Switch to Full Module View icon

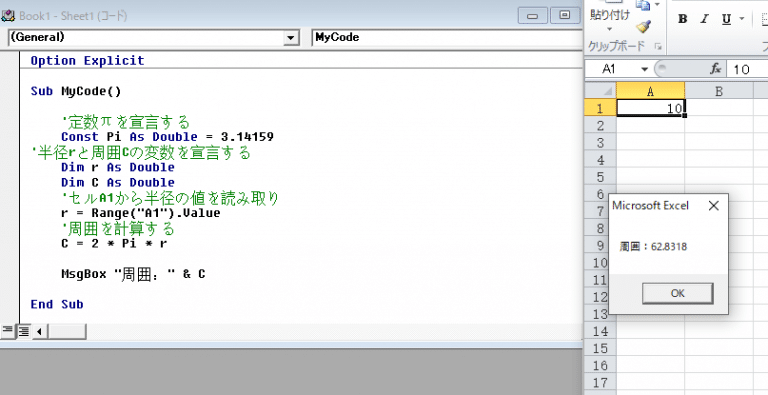pyautogui.click(x=23, y=331)
